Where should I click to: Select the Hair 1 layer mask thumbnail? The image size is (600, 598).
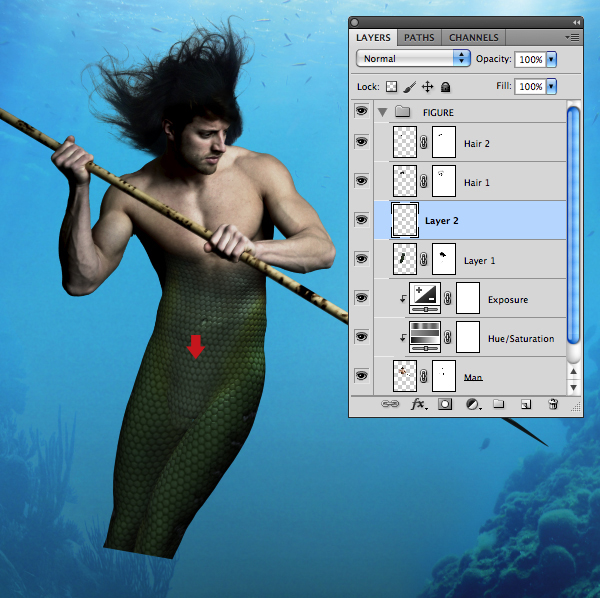point(444,181)
